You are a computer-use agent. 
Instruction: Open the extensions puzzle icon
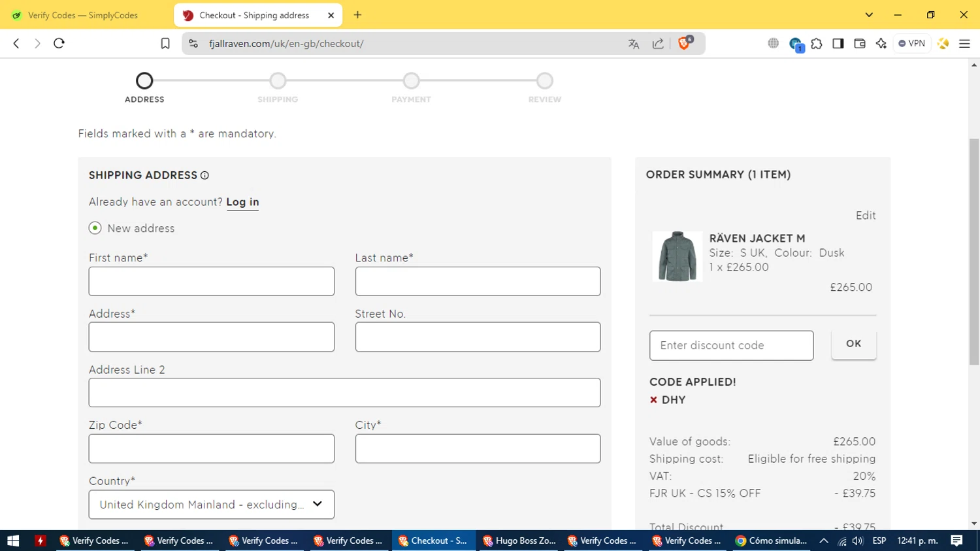pyautogui.click(x=817, y=44)
